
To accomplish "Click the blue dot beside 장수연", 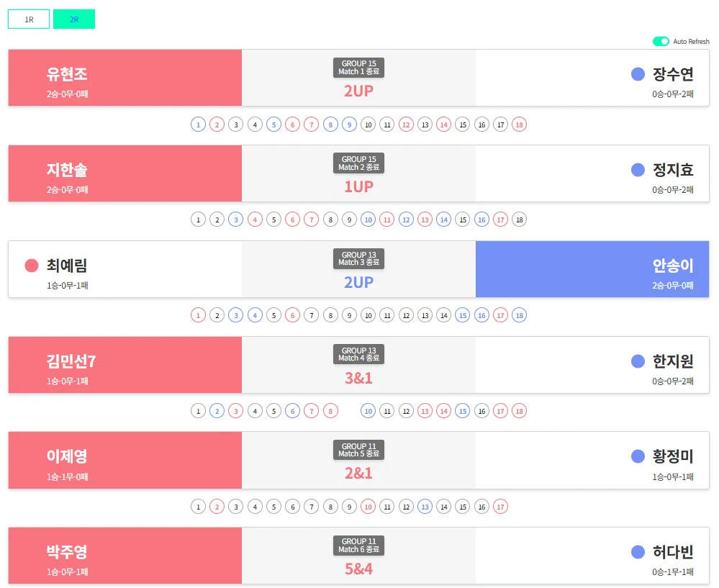I will (x=637, y=74).
